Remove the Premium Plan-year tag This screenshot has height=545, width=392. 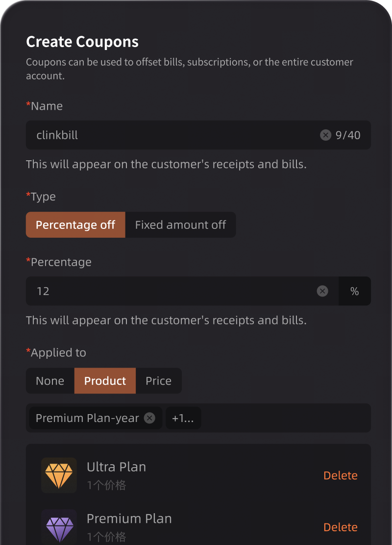pos(150,418)
